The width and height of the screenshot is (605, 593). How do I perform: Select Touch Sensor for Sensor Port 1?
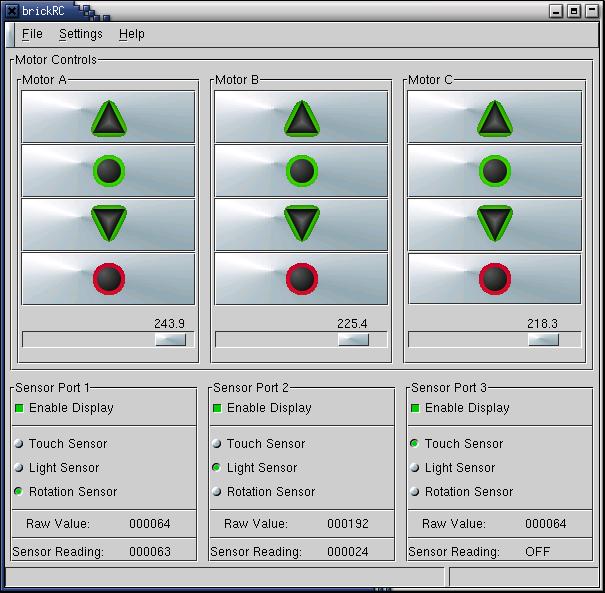tap(19, 444)
